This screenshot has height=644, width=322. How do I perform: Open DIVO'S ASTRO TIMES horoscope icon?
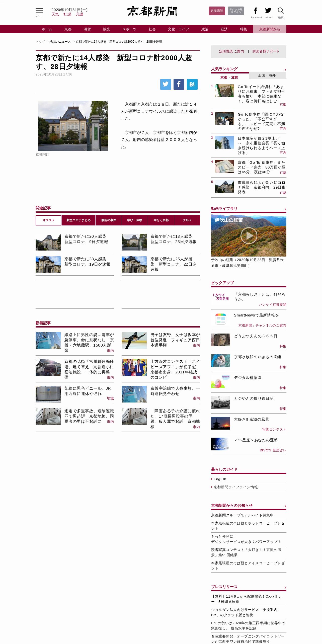pos(221,444)
